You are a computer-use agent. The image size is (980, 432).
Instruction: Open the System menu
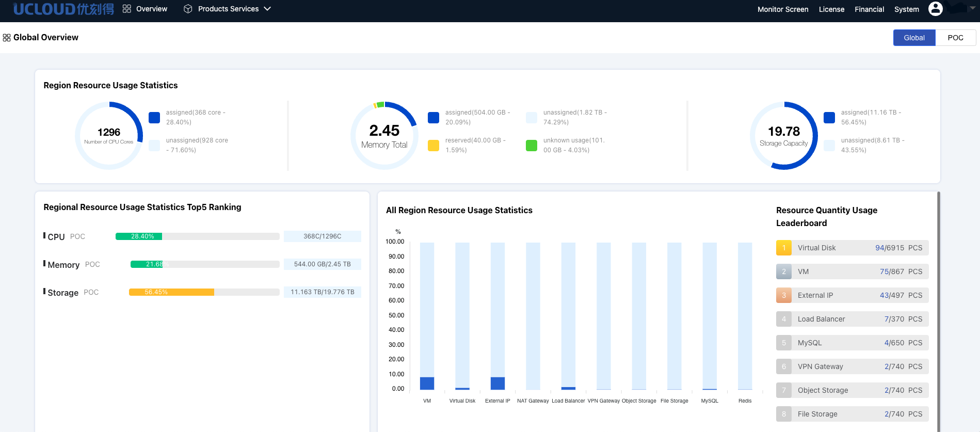click(x=906, y=9)
